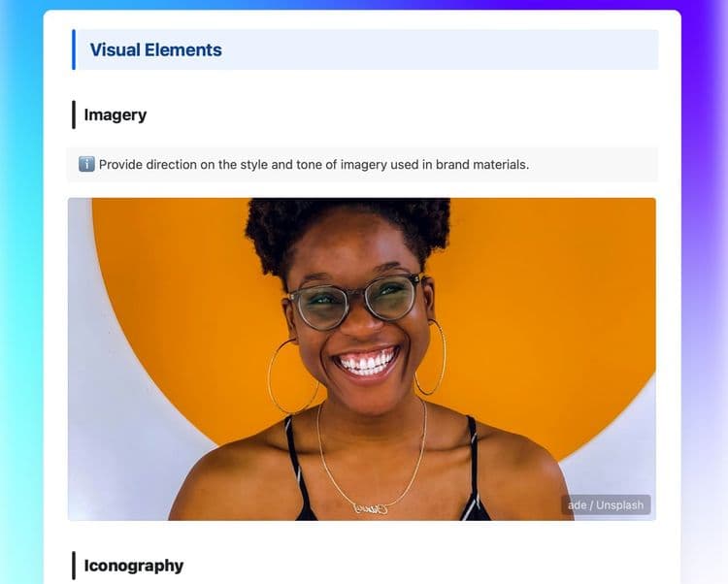Open the smiling woman photo
This screenshot has height=584, width=728.
[362, 359]
